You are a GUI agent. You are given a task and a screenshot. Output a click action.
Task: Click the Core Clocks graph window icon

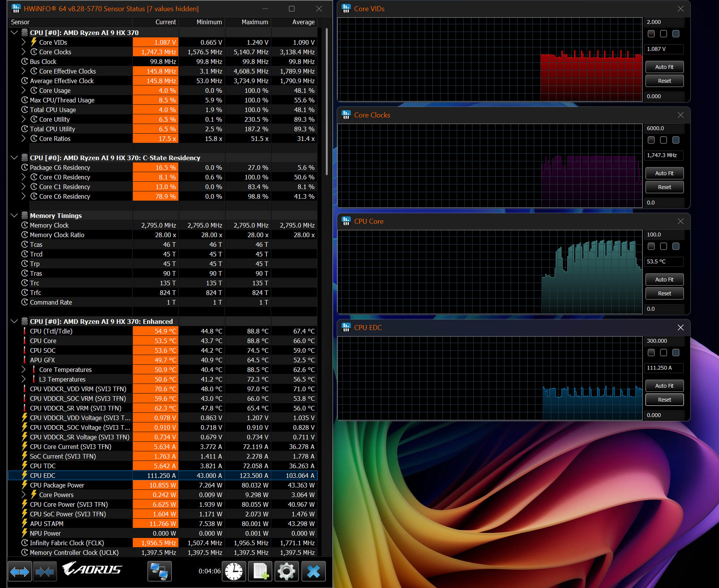(x=346, y=115)
